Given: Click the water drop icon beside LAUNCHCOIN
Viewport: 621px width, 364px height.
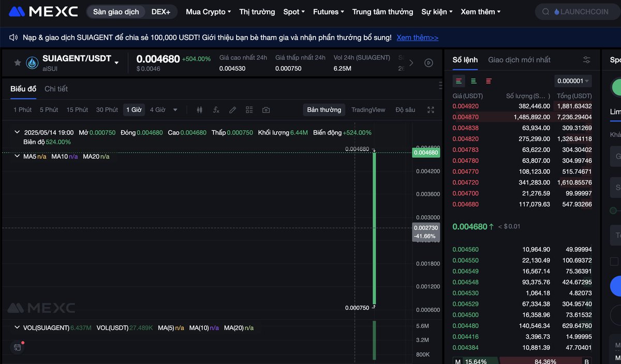Looking at the screenshot, I should coord(557,11).
